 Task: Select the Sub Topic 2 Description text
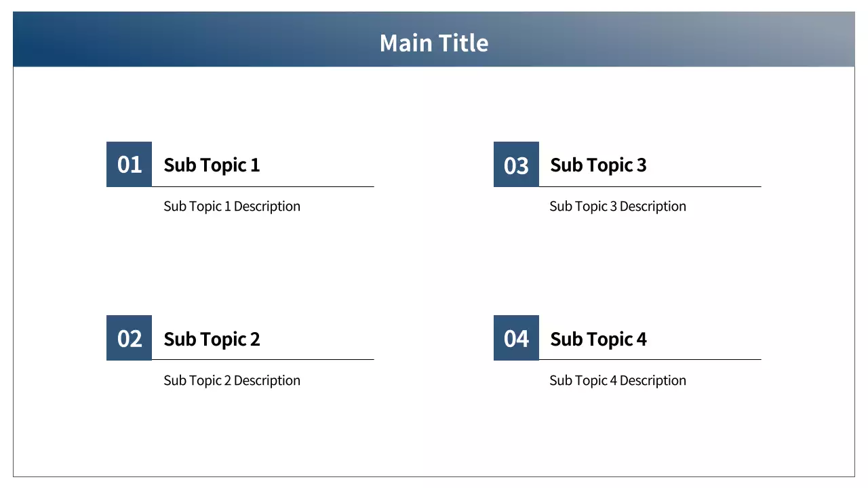point(232,380)
